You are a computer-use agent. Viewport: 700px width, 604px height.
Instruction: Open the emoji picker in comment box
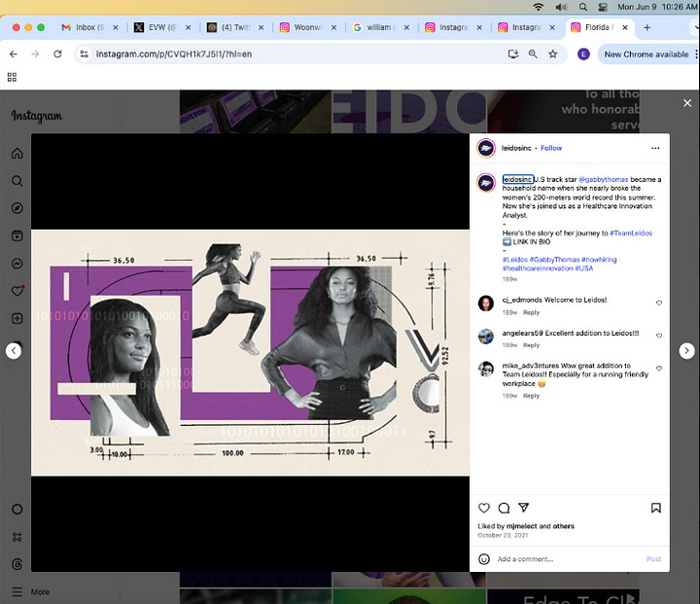click(484, 559)
